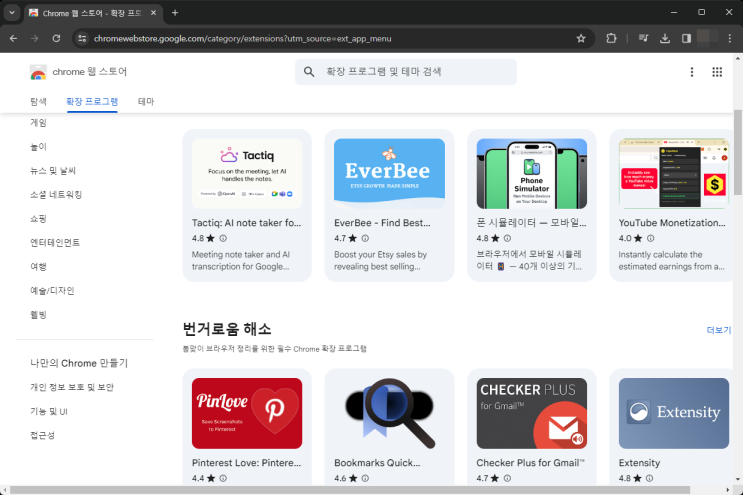Reload the current page
Viewport: 743px width, 495px height.
56,38
